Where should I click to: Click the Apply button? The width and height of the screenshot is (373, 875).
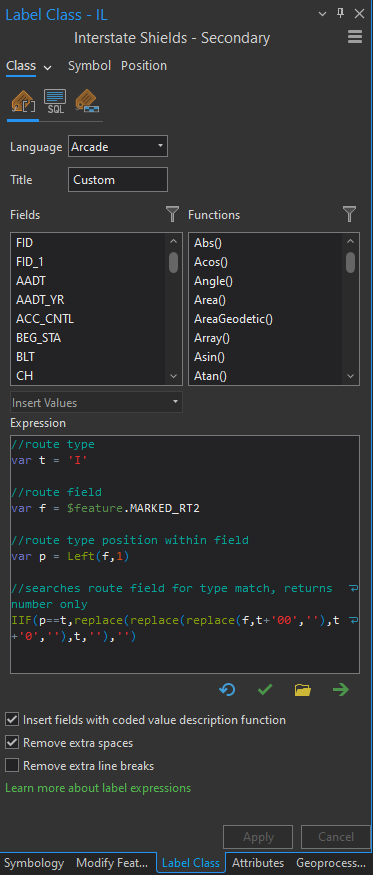[258, 837]
